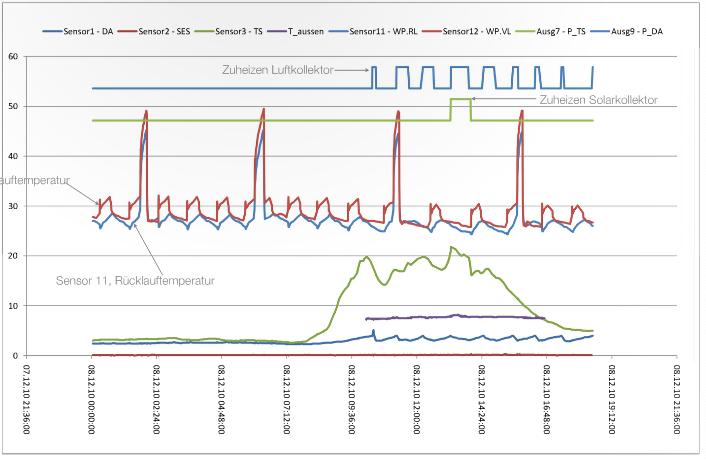Select the 0 value on the vertical axis
The image size is (706, 461).
click(x=14, y=356)
